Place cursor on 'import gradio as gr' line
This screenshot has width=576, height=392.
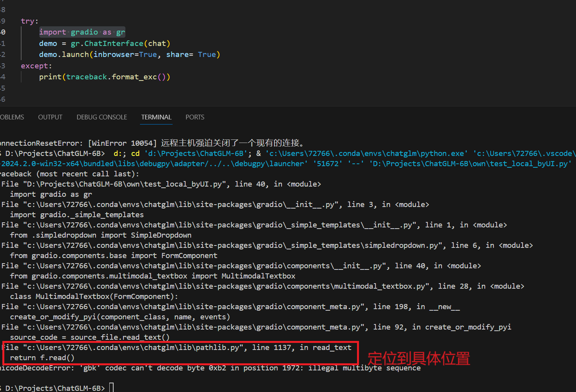82,32
